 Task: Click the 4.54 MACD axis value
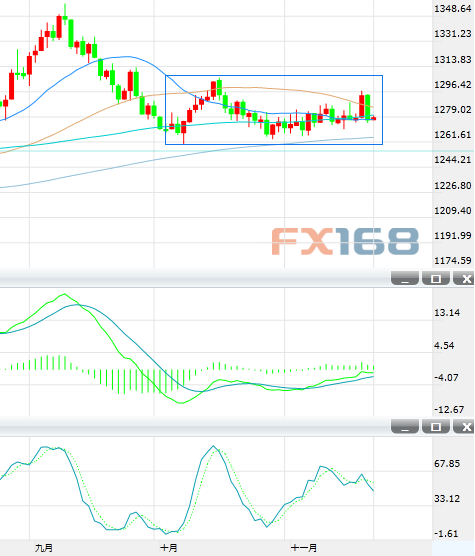coord(444,345)
